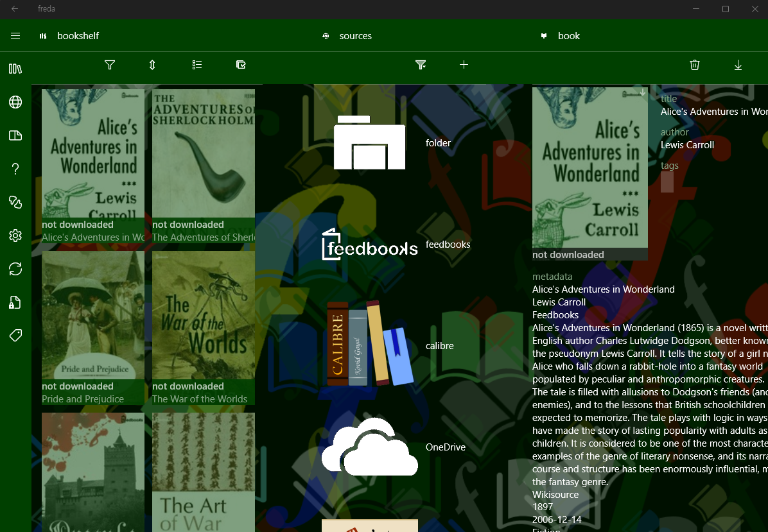Open the feedbooks logo source

(x=370, y=244)
